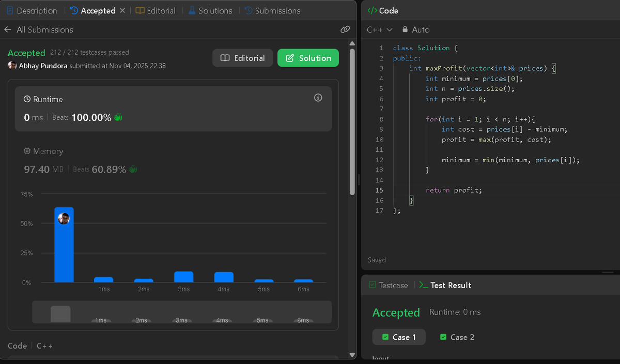Image resolution: width=620 pixels, height=364 pixels.
Task: Open Abhay Pundora's profile link
Action: (43, 66)
